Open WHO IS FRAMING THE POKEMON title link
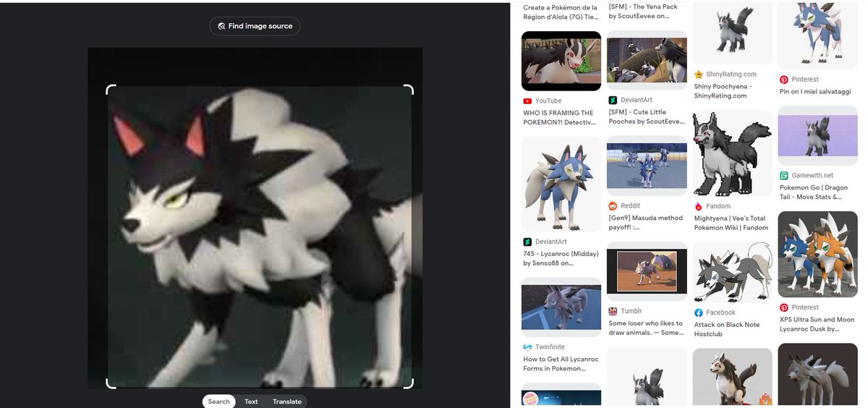The width and height of the screenshot is (868, 408). (558, 117)
